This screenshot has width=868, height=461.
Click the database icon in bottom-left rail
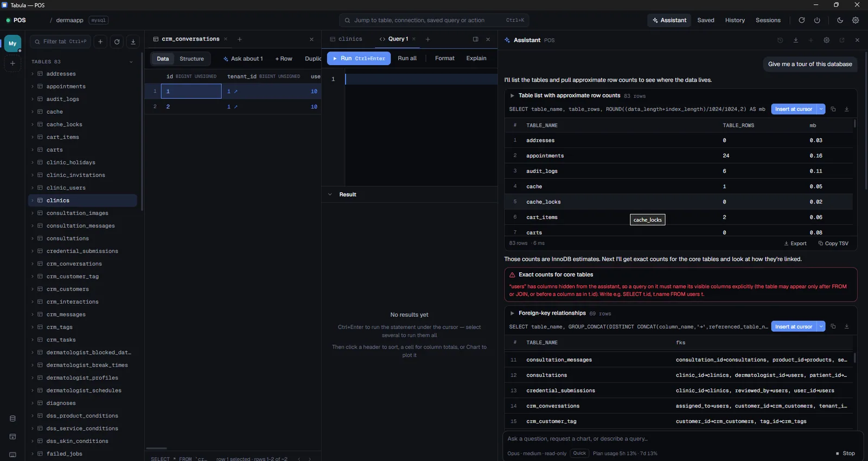(x=12, y=419)
